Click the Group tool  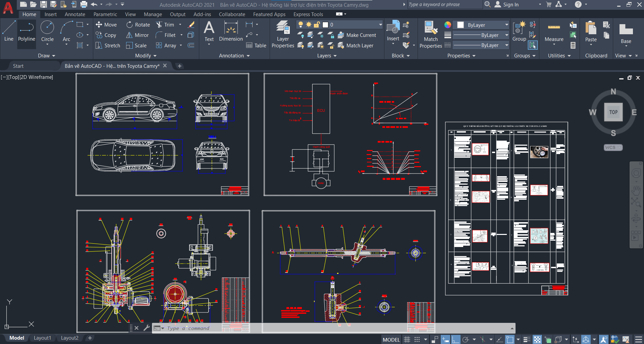coord(519,31)
